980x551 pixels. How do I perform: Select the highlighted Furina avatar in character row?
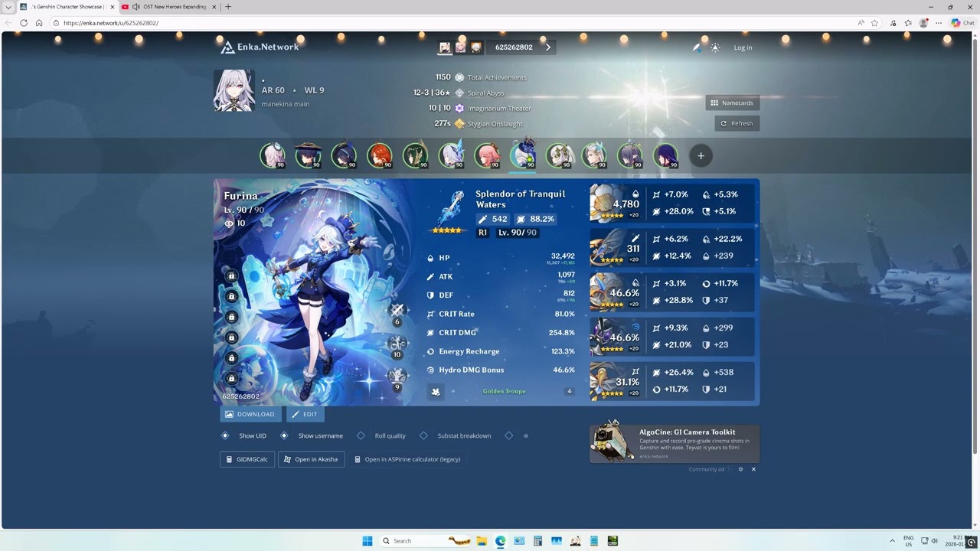pyautogui.click(x=522, y=155)
